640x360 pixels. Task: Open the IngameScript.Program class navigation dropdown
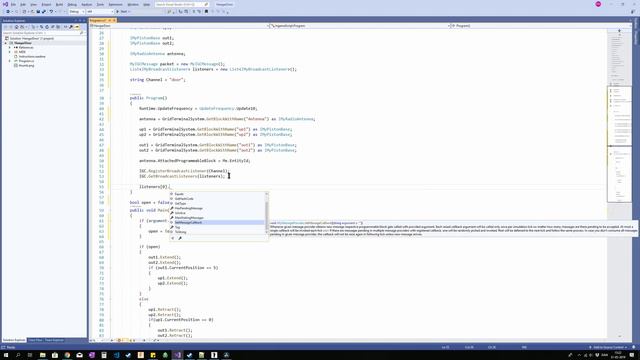point(358,26)
